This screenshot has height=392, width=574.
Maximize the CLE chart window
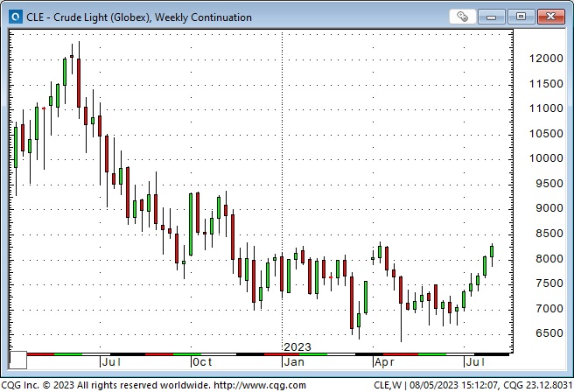521,17
